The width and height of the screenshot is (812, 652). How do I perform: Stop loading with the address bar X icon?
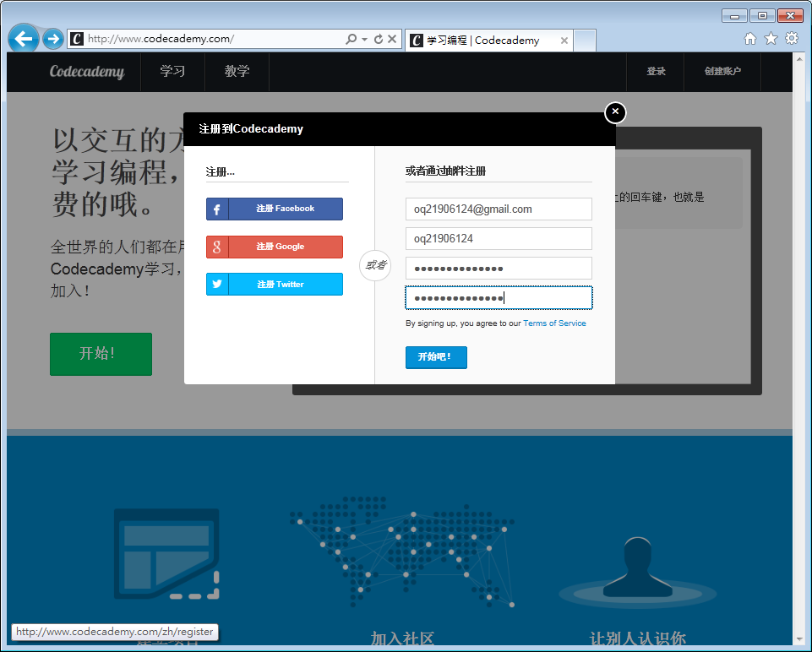392,39
